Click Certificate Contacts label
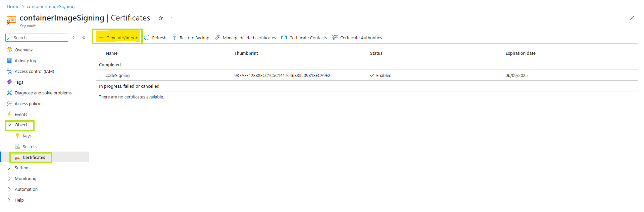 point(308,38)
